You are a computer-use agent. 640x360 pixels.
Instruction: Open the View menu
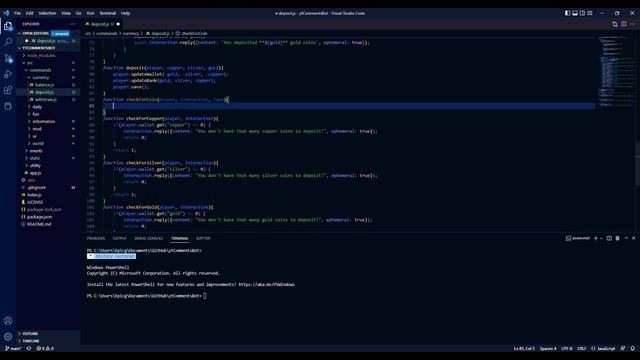click(x=66, y=13)
